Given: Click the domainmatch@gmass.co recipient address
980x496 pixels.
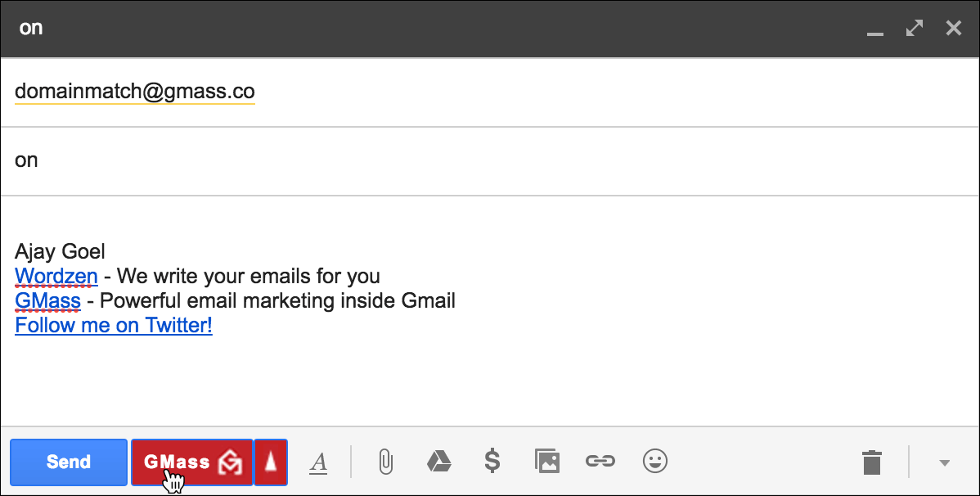Looking at the screenshot, I should [x=134, y=92].
